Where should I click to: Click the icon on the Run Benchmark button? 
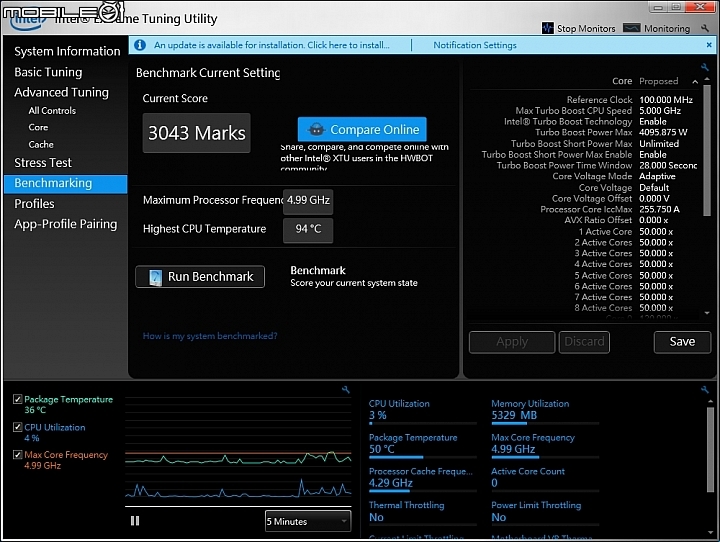pos(156,277)
